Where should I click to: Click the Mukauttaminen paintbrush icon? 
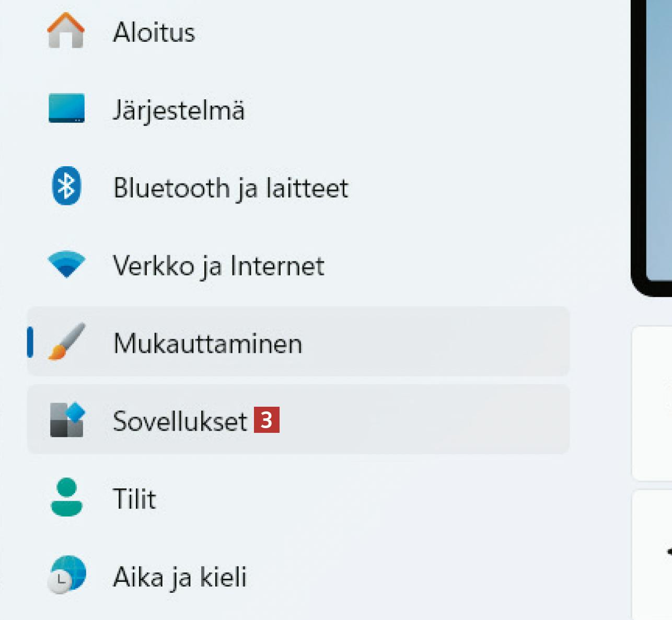[66, 342]
